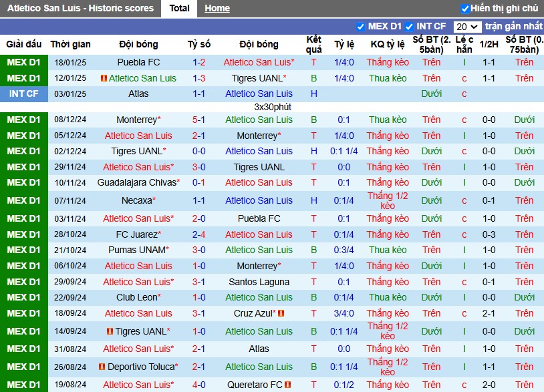Select the 1/2H column header
Screen dimensions: 544x392
[x=489, y=44]
